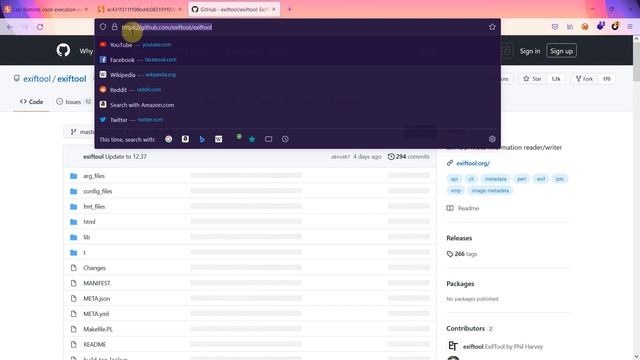Open the arg_files folder
The image size is (640, 360).
pyautogui.click(x=94, y=176)
